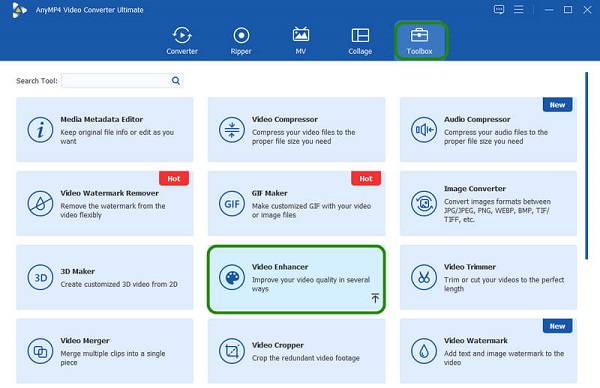Click 'Compress your audio files' description
Viewport: 600px width, 388px height.
pos(496,137)
